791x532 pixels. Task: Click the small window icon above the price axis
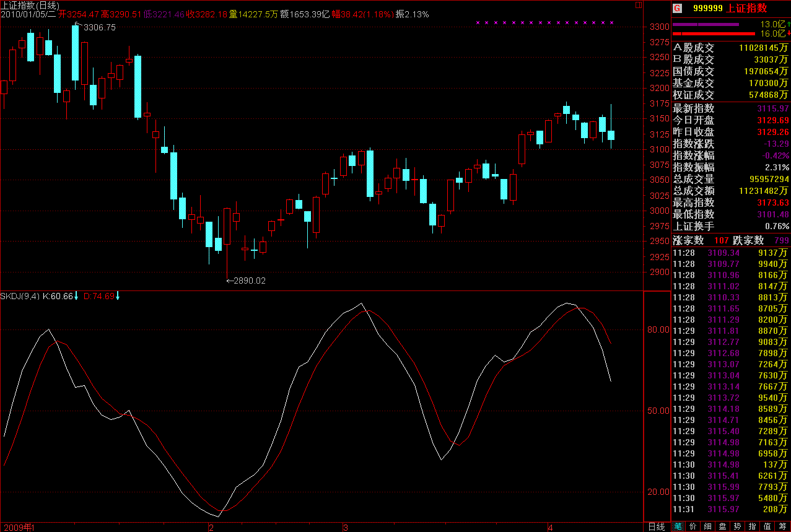(639, 4)
